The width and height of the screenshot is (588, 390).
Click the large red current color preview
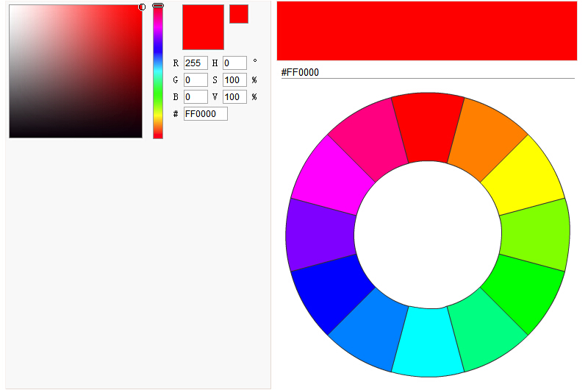(x=204, y=27)
